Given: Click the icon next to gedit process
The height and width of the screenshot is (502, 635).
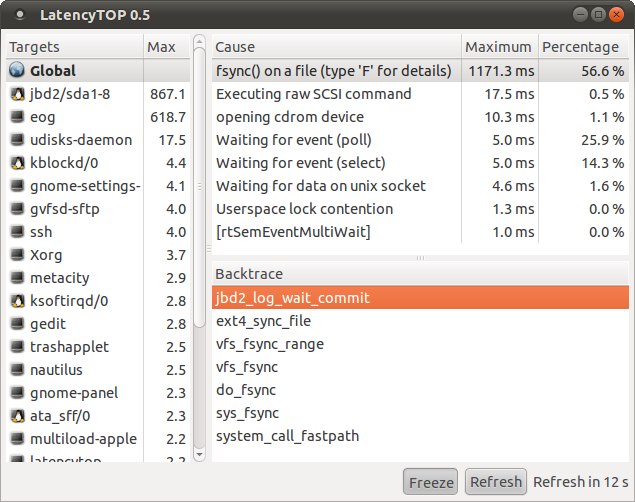Looking at the screenshot, I should [17, 324].
